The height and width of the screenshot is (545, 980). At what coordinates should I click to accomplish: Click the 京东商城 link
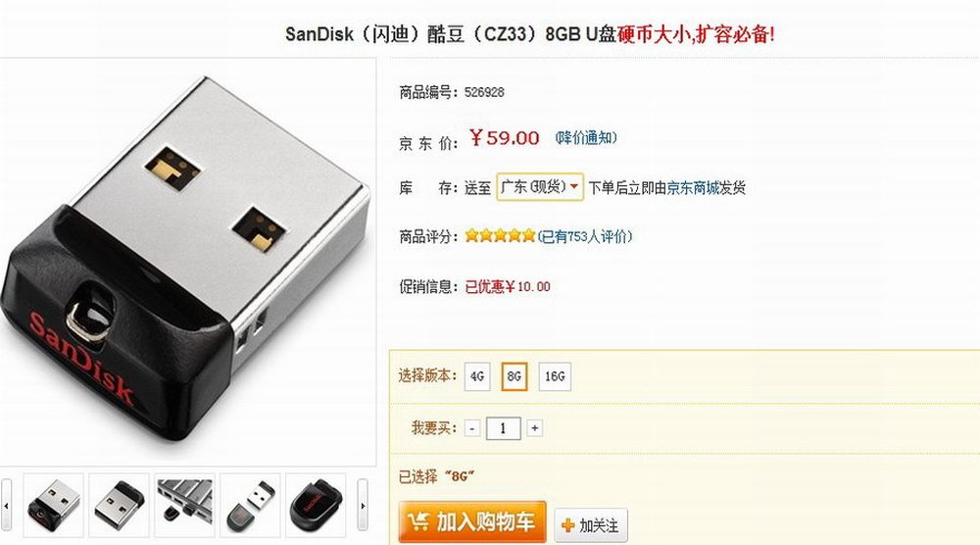click(693, 187)
